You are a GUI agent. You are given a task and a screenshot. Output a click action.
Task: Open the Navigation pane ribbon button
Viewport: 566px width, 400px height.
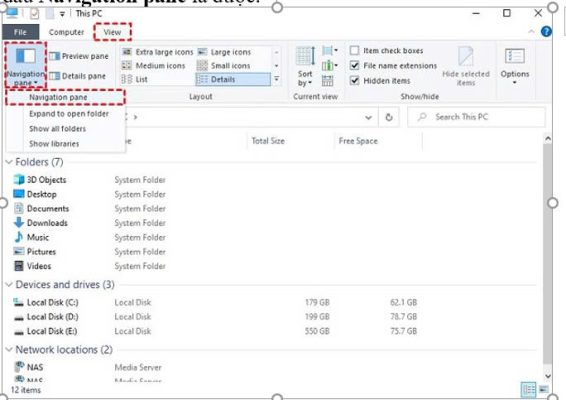[x=26, y=65]
